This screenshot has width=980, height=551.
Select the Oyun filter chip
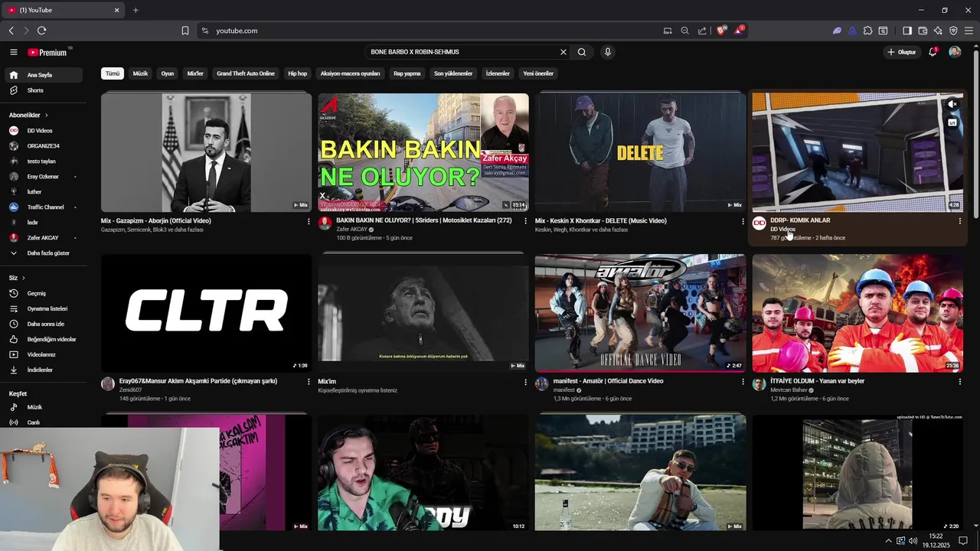pyautogui.click(x=168, y=73)
